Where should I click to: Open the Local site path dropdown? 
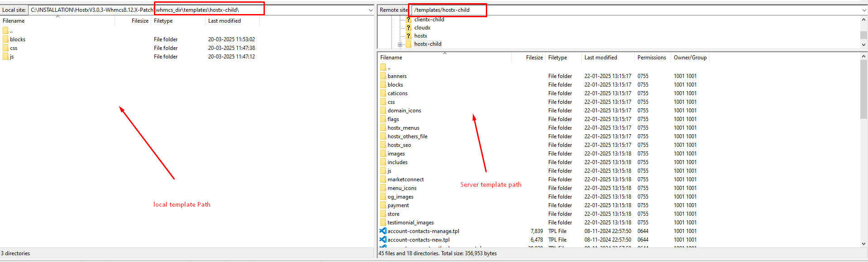(370, 10)
